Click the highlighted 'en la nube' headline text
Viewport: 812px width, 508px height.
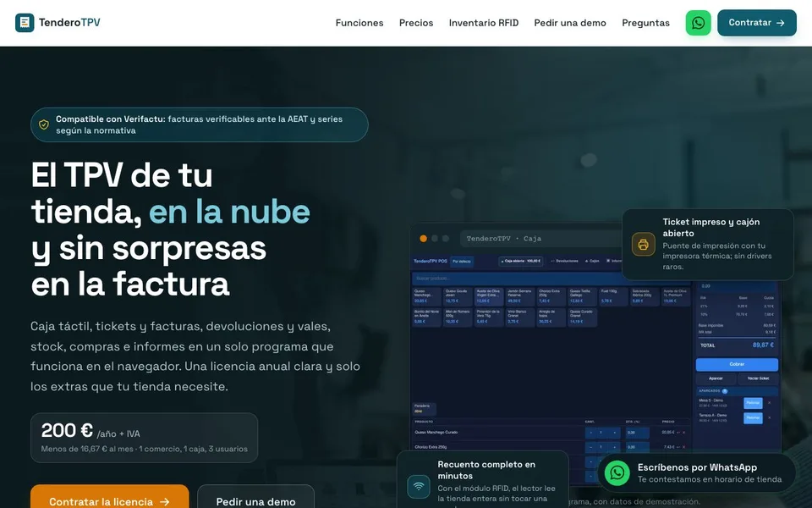coord(229,212)
